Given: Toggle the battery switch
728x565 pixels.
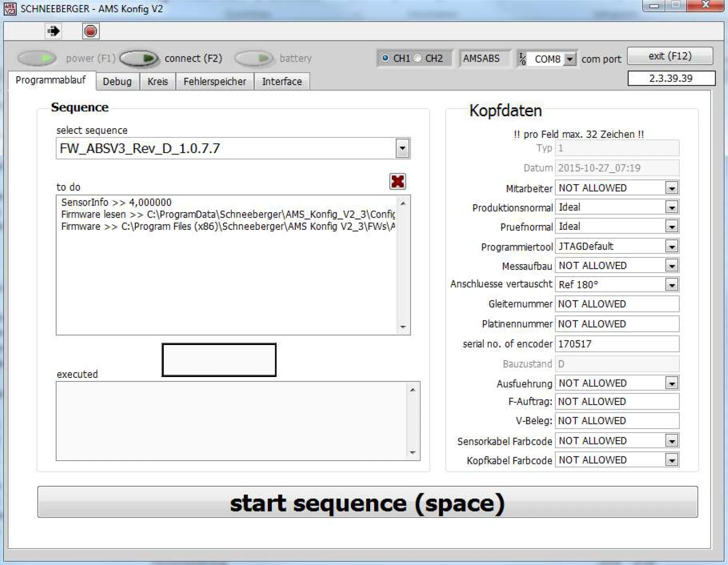Looking at the screenshot, I should tap(253, 59).
